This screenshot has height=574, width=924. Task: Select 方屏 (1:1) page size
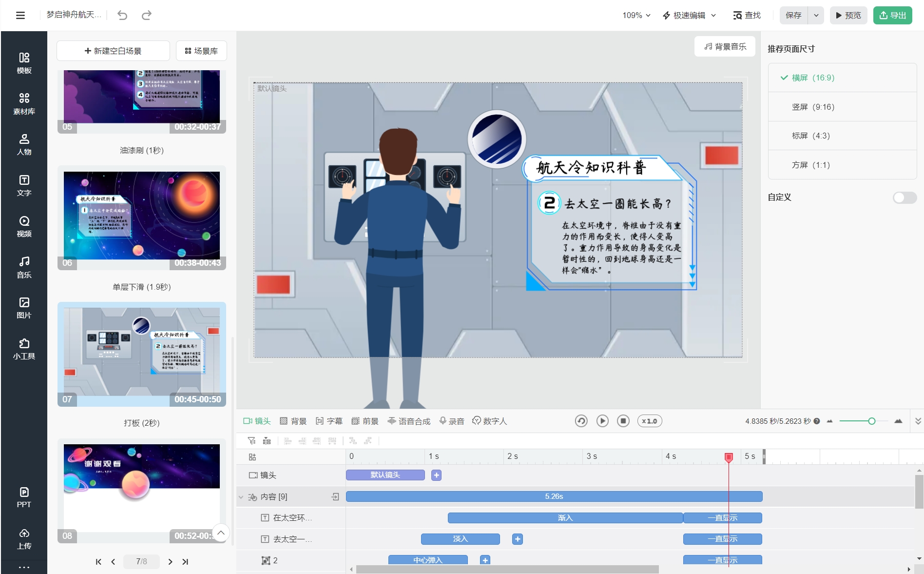click(843, 165)
